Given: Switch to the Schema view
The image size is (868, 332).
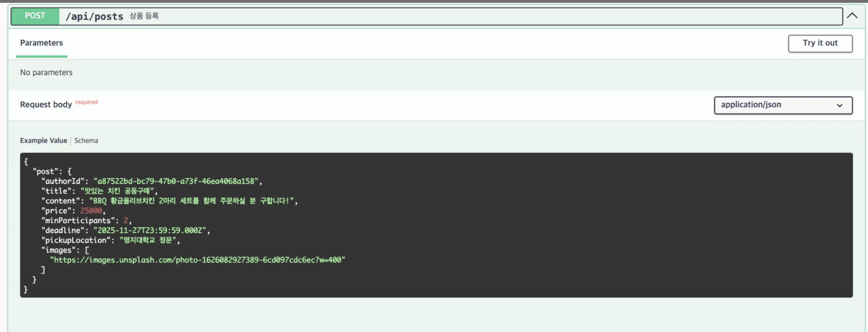Looking at the screenshot, I should (x=86, y=140).
